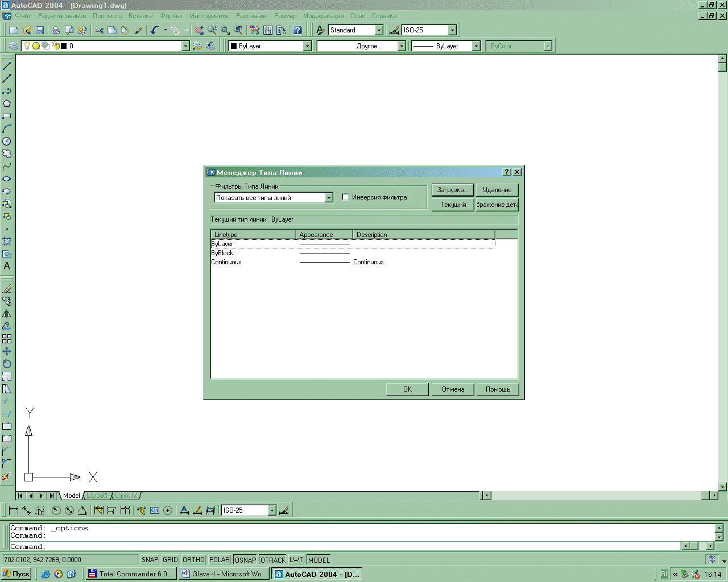This screenshot has width=728, height=582.
Task: Open the 'Другое...' linetype dropdown
Action: click(402, 46)
